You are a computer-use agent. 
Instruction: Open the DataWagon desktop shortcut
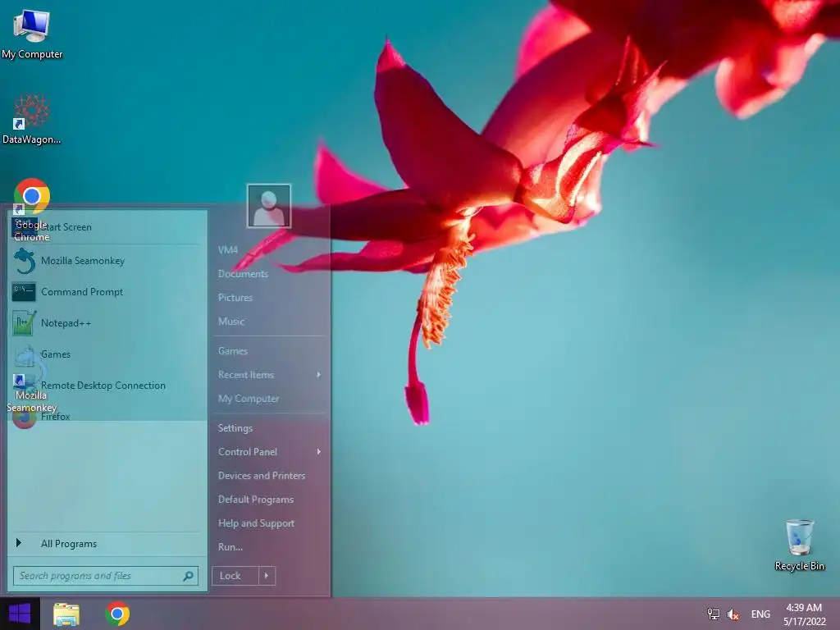point(31,119)
